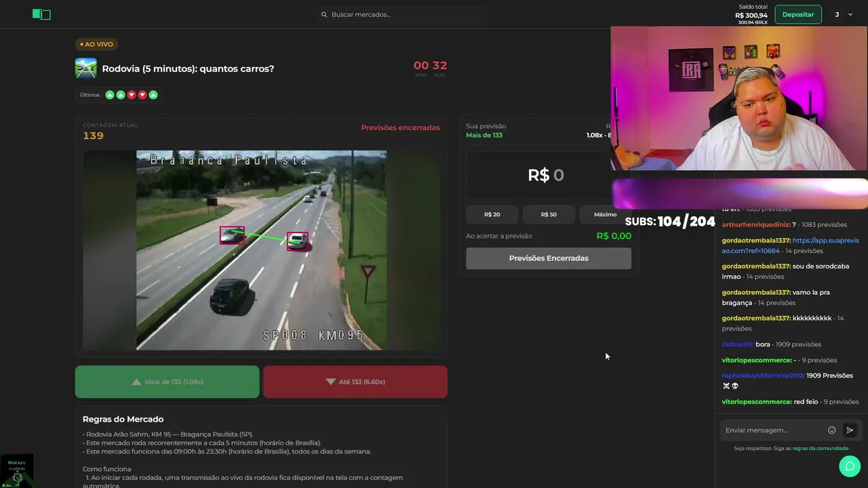Click the Rodovia market thumbnail icon
Screen dimensions: 868x488
(x=86, y=68)
